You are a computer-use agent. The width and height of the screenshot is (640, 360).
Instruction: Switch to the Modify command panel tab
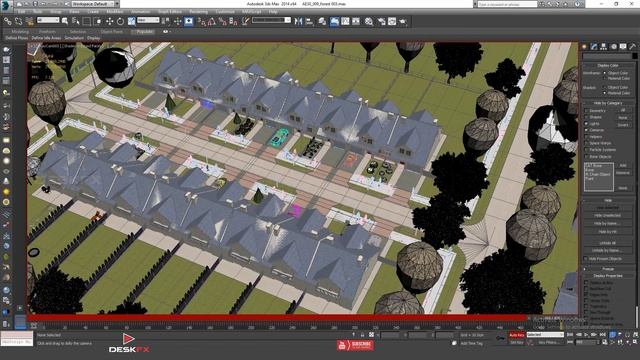pyautogui.click(x=594, y=47)
